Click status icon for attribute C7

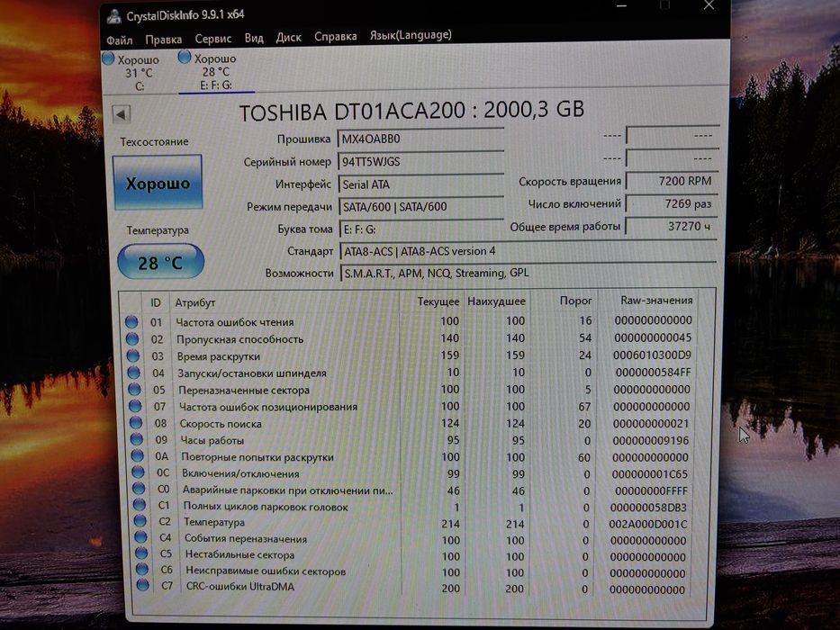click(x=142, y=585)
